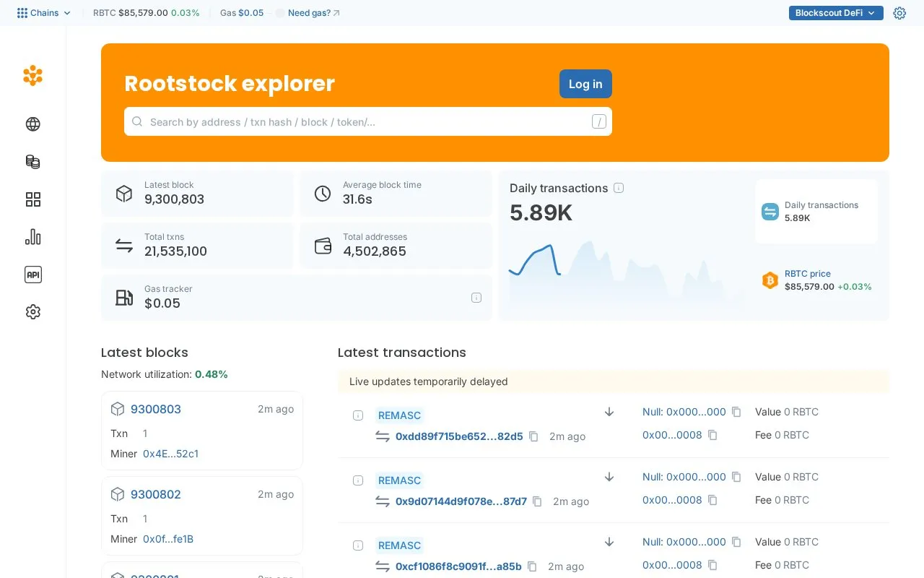Viewport: 924px width, 578px height.
Task: Copy second transaction's 0x00...0008 address
Action: click(x=712, y=500)
